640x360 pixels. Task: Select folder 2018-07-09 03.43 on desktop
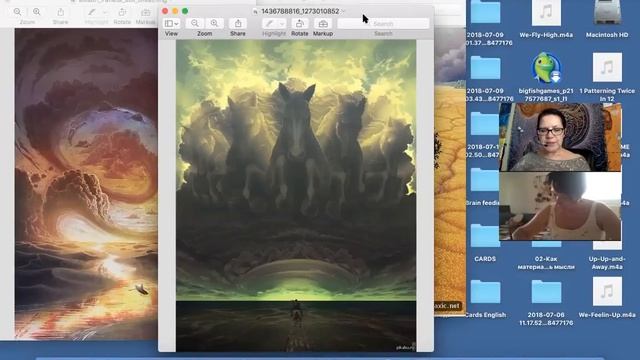[x=485, y=68]
